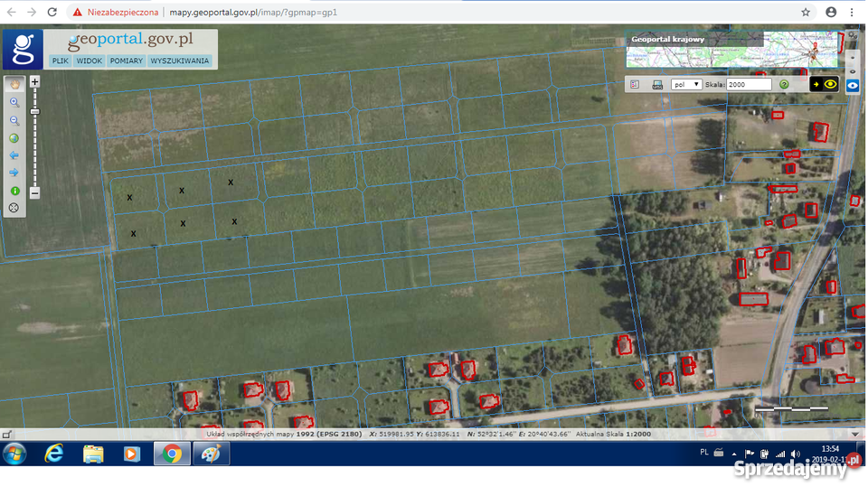
Task: Open the POMIARY menu
Action: 126,61
